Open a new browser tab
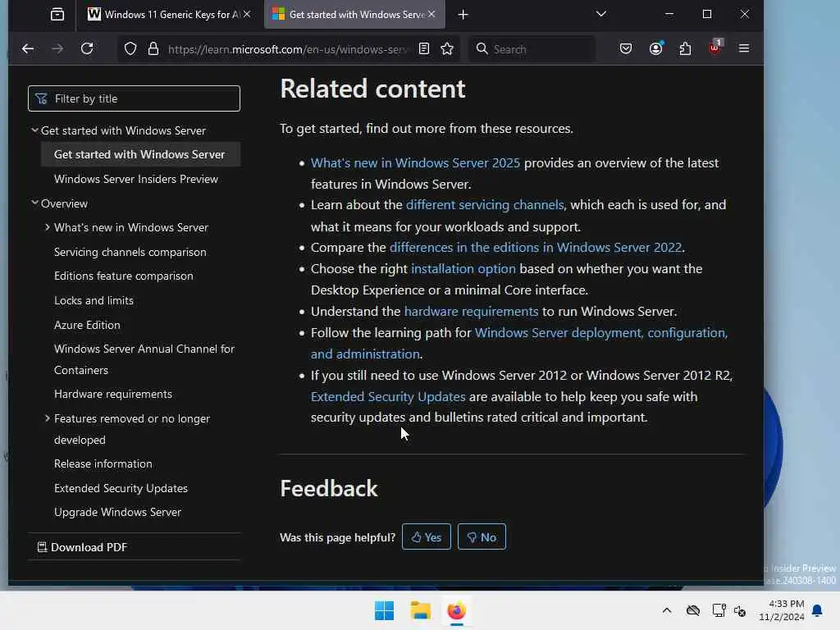This screenshot has width=840, height=630. 463,15
